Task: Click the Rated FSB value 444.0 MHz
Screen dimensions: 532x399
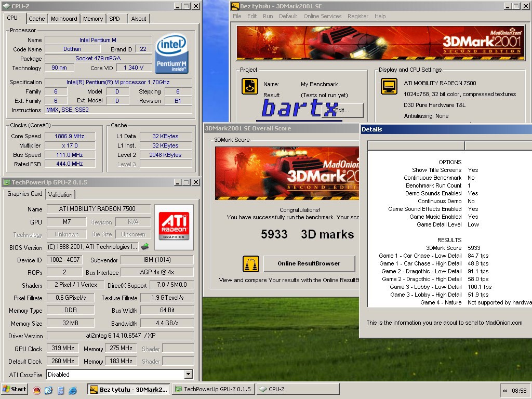Action: pos(70,164)
